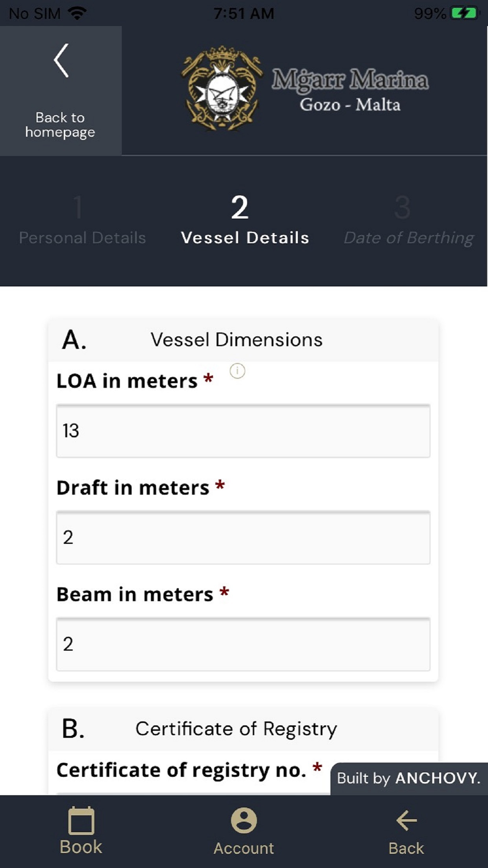Screen dimensions: 488x868
Task: Tap the Wi-Fi status icon
Action: (76, 13)
